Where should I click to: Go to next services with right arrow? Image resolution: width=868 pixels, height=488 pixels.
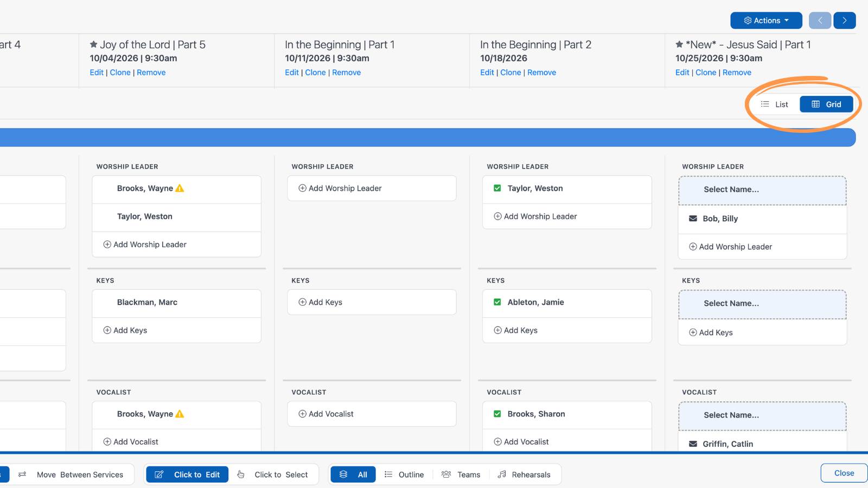(x=845, y=21)
